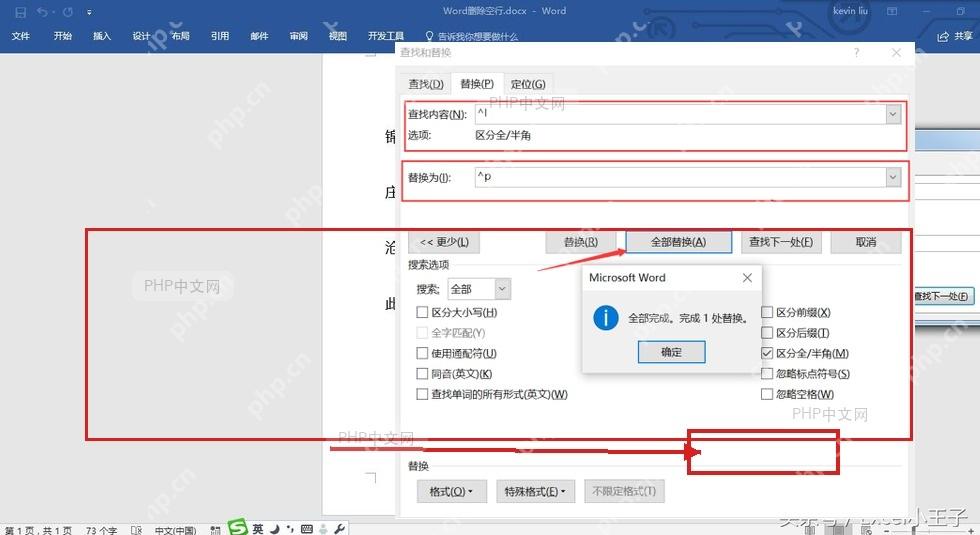Click the 替换(R) button
The height and width of the screenshot is (535, 980).
pyautogui.click(x=581, y=242)
